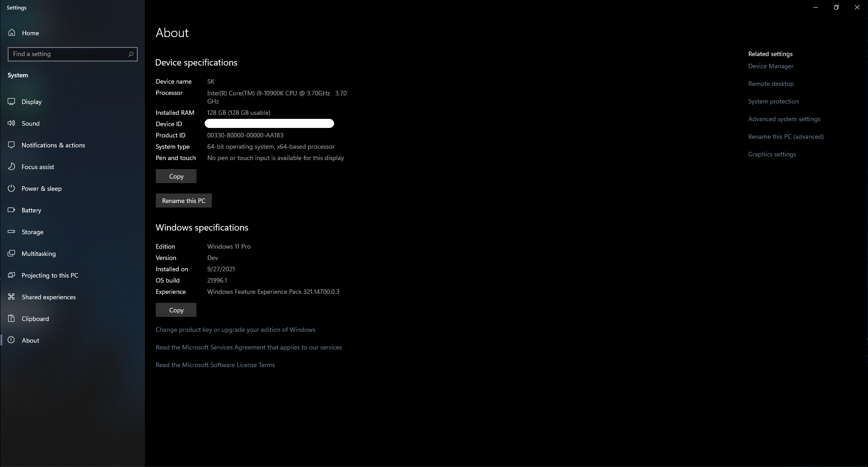
Task: Select the Product ID value 00330-80000-00000-AA183
Action: 245,135
